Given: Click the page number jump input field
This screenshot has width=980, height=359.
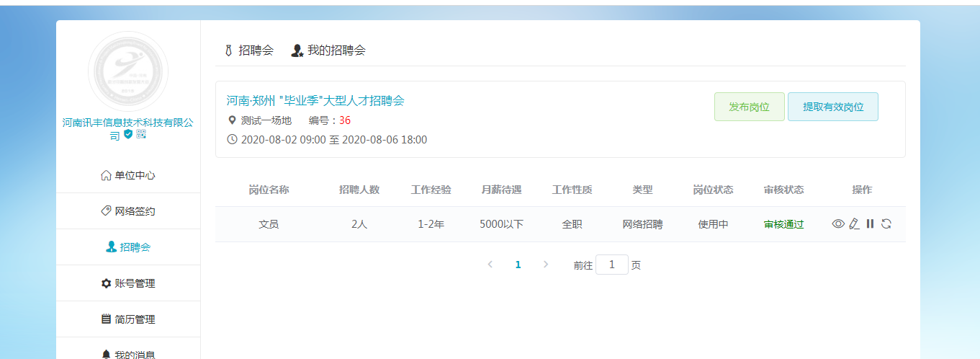Looking at the screenshot, I should (x=611, y=265).
